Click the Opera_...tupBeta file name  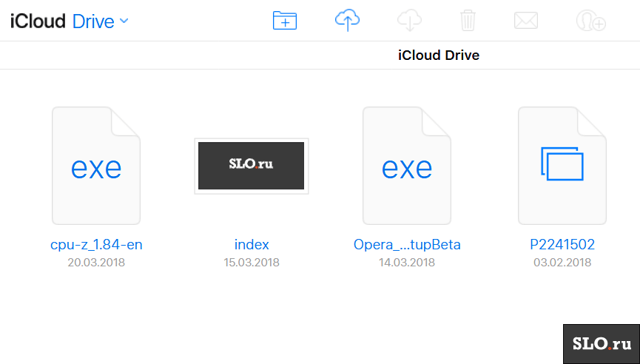pyautogui.click(x=407, y=244)
